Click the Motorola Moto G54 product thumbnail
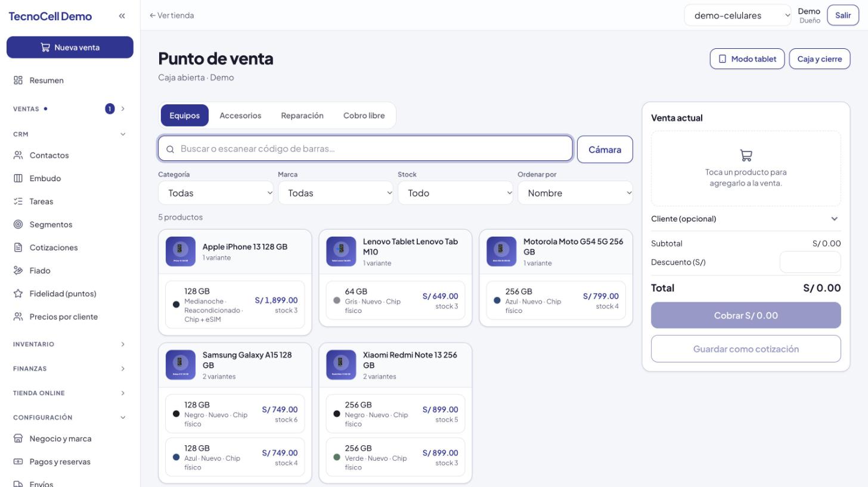868x487 pixels. click(501, 252)
